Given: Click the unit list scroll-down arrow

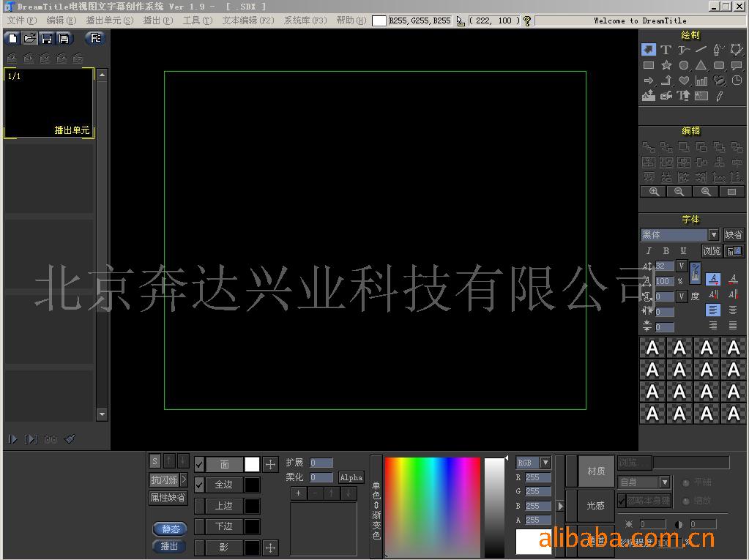Looking at the screenshot, I should point(102,414).
